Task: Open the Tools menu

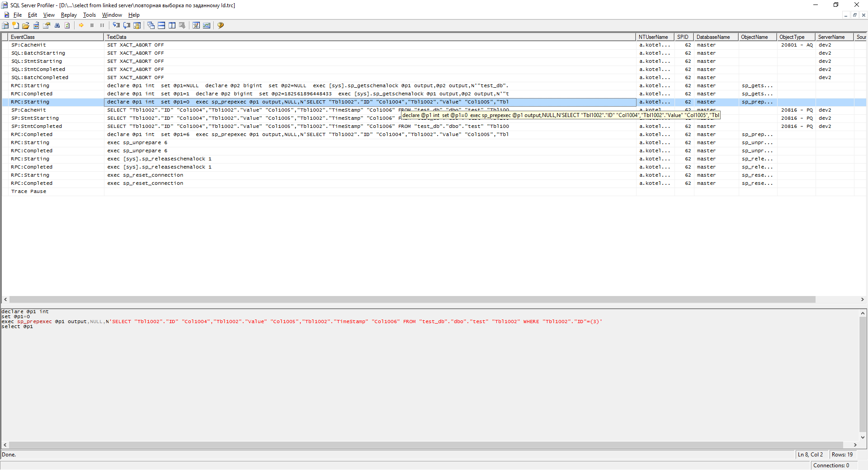Action: tap(90, 15)
